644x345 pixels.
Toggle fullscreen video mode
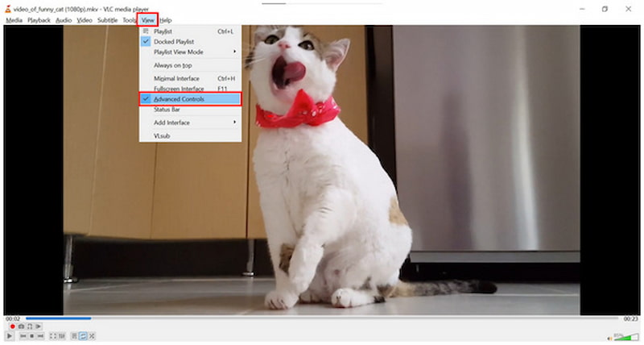pos(53,336)
